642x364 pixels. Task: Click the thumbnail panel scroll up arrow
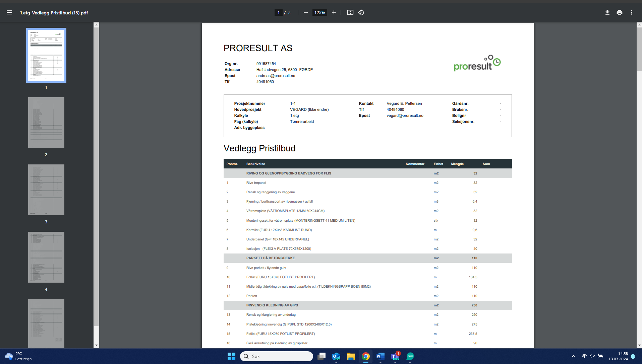click(97, 24)
